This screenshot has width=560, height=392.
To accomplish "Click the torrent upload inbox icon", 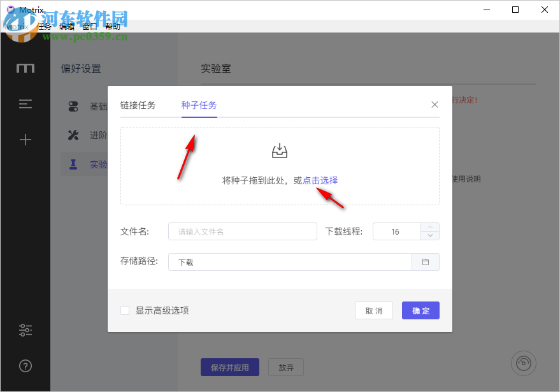I will [x=280, y=150].
